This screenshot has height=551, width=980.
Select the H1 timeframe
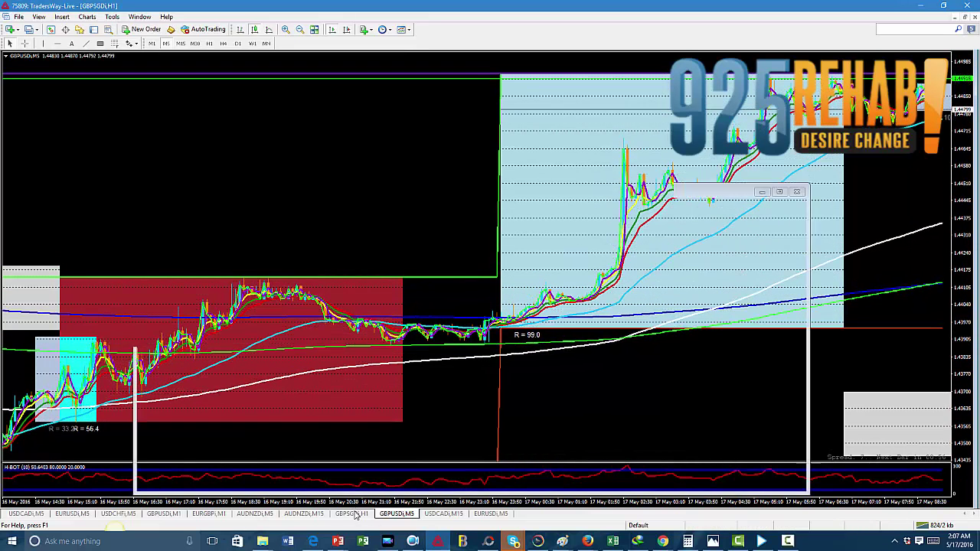coord(209,44)
